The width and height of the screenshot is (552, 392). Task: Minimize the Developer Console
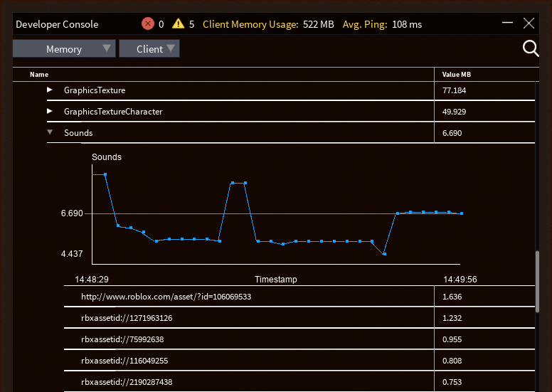507,23
